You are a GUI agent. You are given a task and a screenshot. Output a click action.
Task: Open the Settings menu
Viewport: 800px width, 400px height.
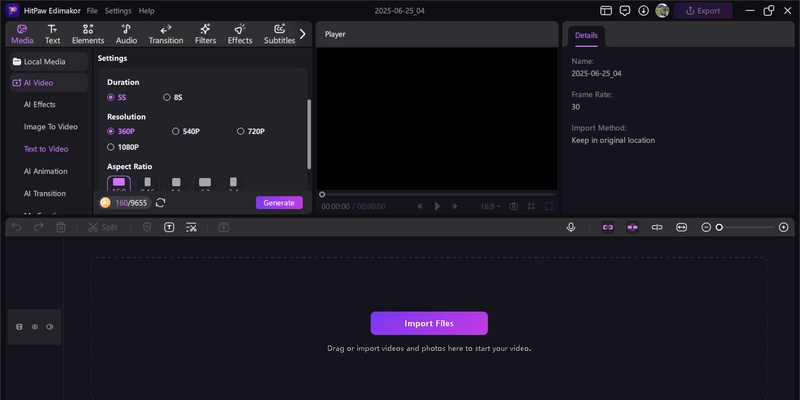118,11
